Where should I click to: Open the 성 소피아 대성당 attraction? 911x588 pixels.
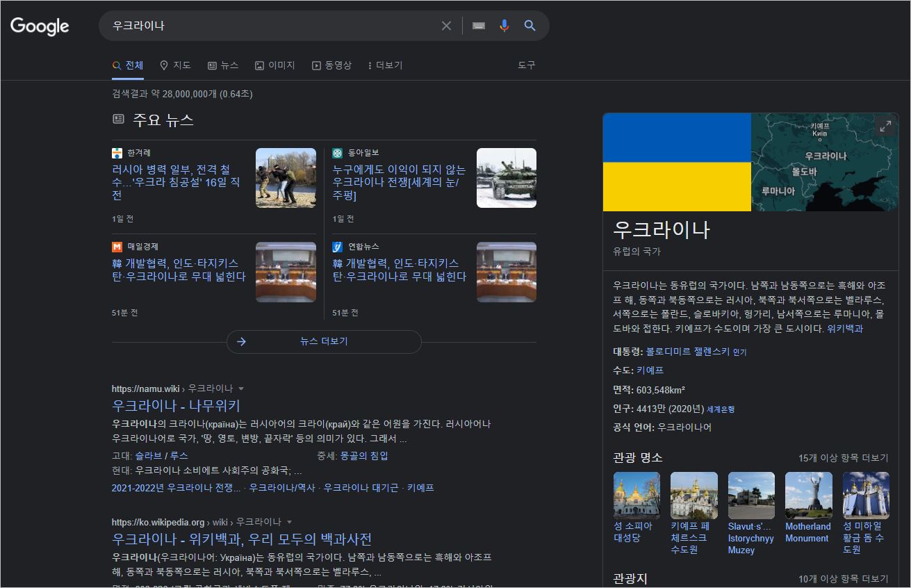pyautogui.click(x=637, y=507)
